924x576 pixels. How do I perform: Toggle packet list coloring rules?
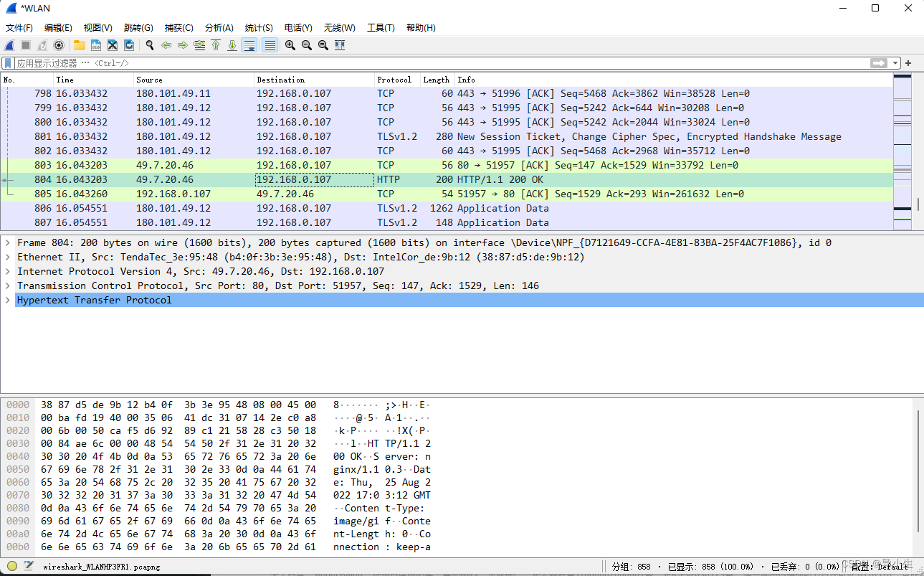[x=270, y=45]
